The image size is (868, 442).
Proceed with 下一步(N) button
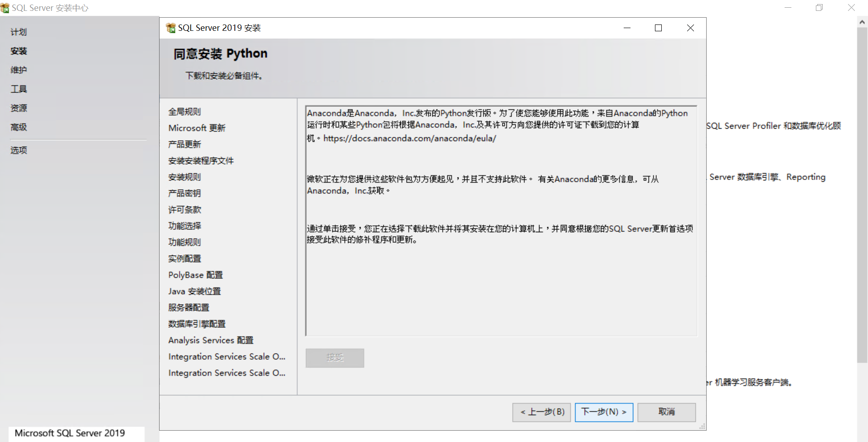(x=604, y=412)
